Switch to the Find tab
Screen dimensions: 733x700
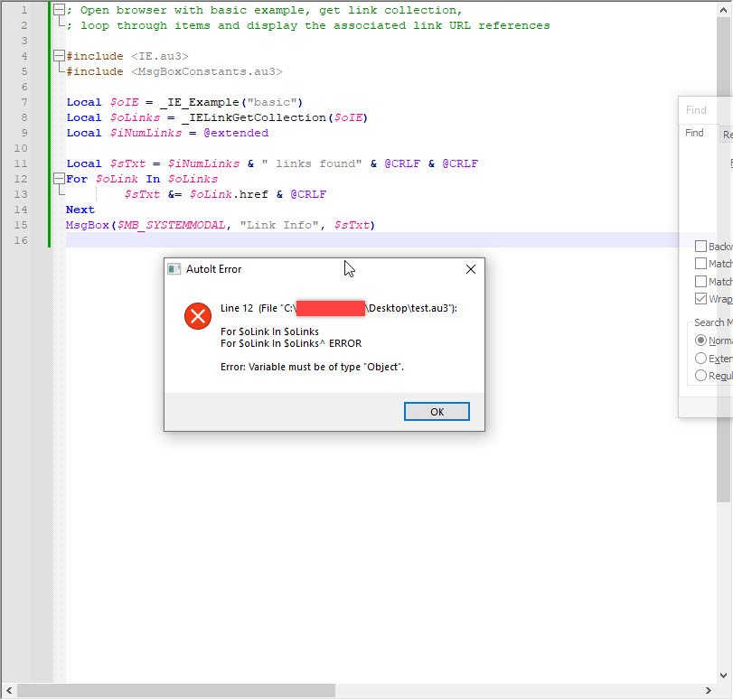click(x=694, y=133)
